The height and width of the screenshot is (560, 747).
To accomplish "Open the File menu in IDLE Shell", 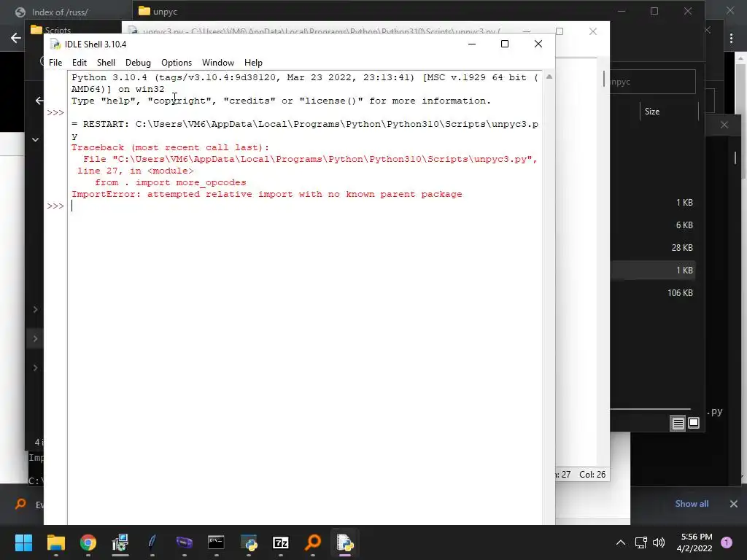I will tap(55, 63).
